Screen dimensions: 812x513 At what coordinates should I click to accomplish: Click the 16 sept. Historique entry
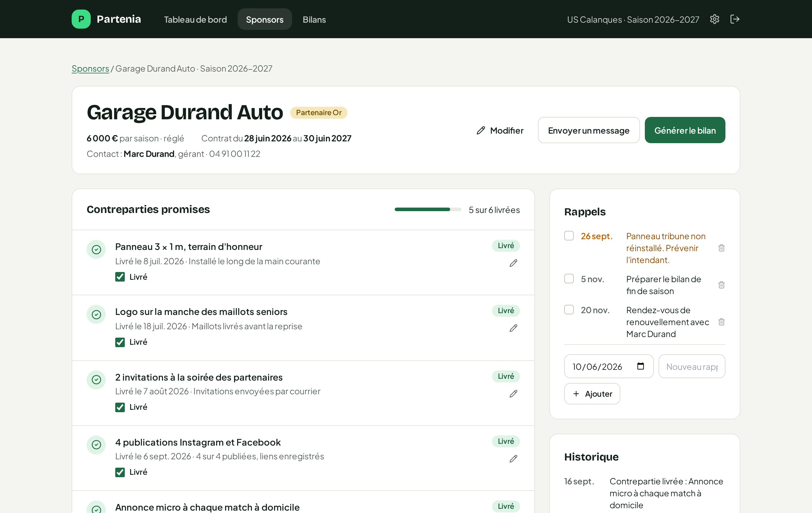click(645, 493)
